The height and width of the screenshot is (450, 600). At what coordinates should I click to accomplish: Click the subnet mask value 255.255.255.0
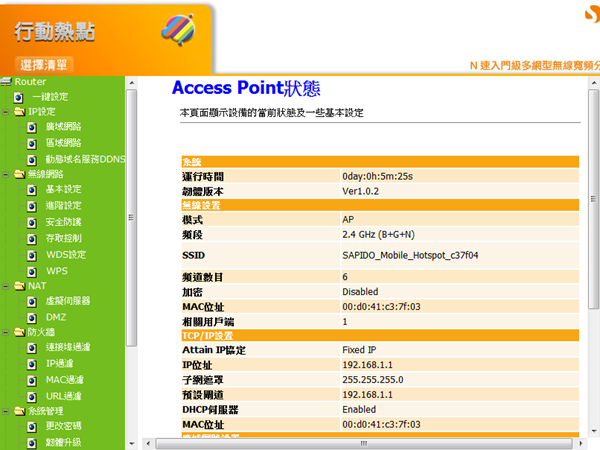373,380
